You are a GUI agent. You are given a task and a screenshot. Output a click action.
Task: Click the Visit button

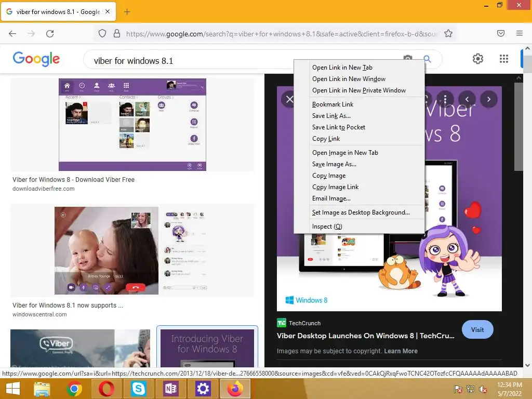click(x=477, y=329)
